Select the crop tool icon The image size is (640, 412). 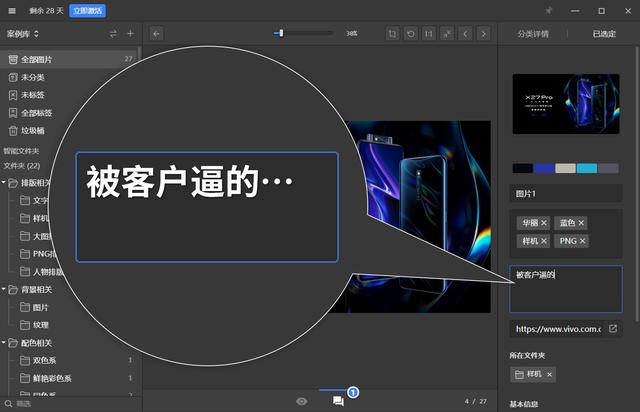pos(392,33)
